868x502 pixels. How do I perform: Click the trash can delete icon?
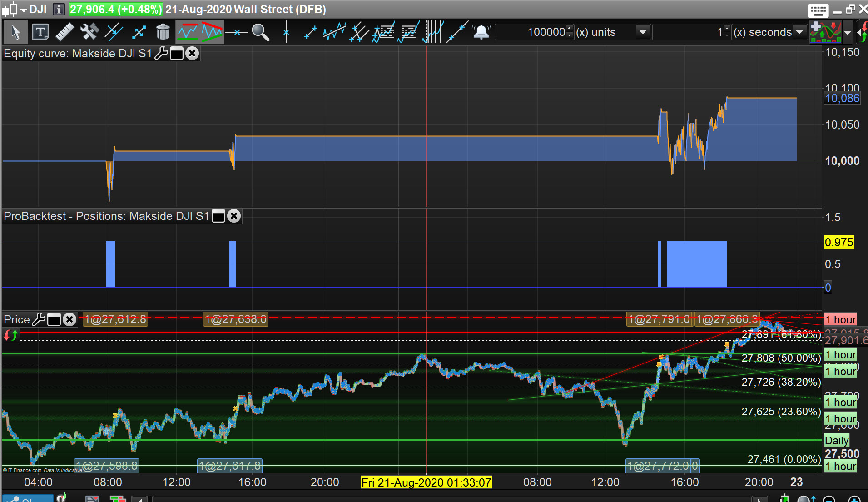[x=163, y=32]
